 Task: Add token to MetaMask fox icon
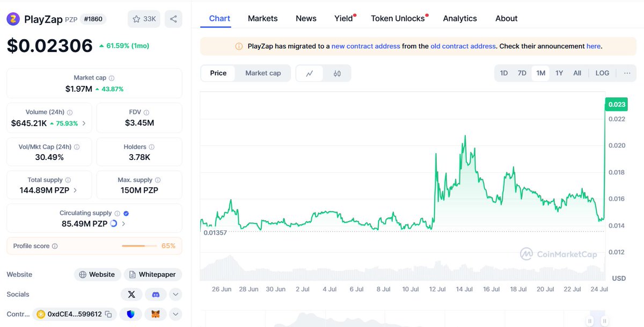coord(156,314)
